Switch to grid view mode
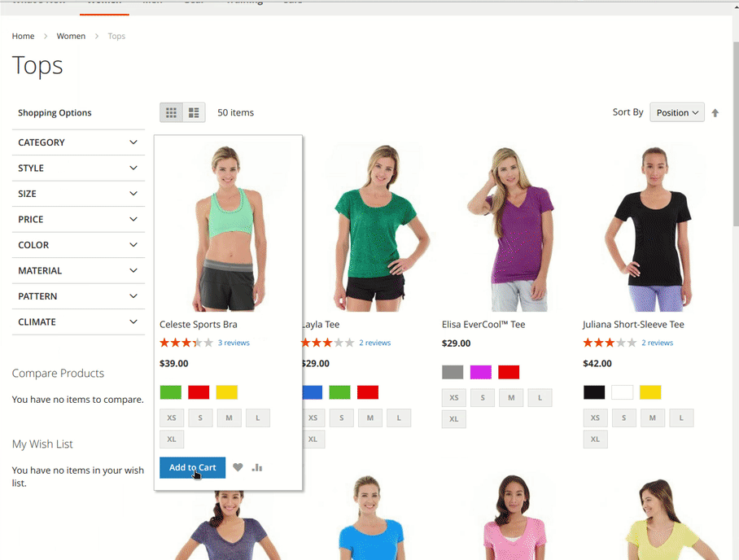 tap(171, 112)
